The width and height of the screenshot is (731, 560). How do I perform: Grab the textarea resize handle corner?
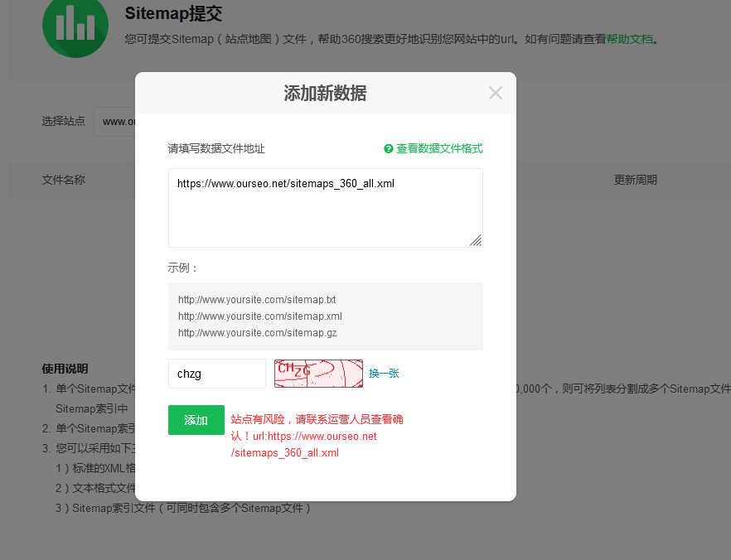point(476,240)
